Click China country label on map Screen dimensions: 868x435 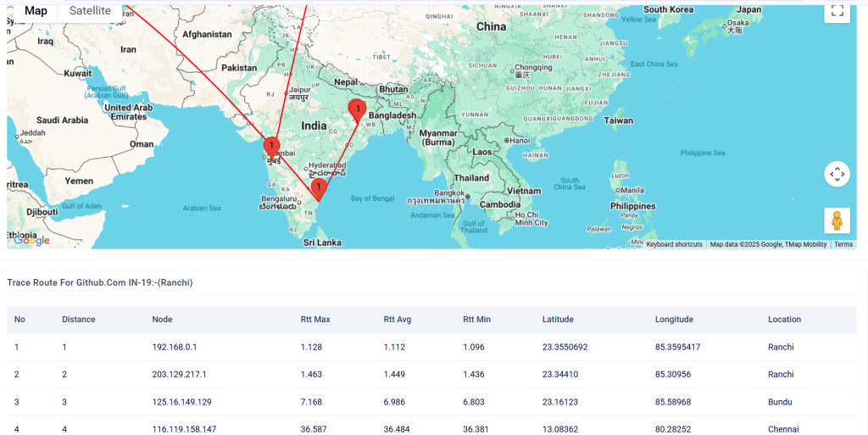click(x=492, y=26)
